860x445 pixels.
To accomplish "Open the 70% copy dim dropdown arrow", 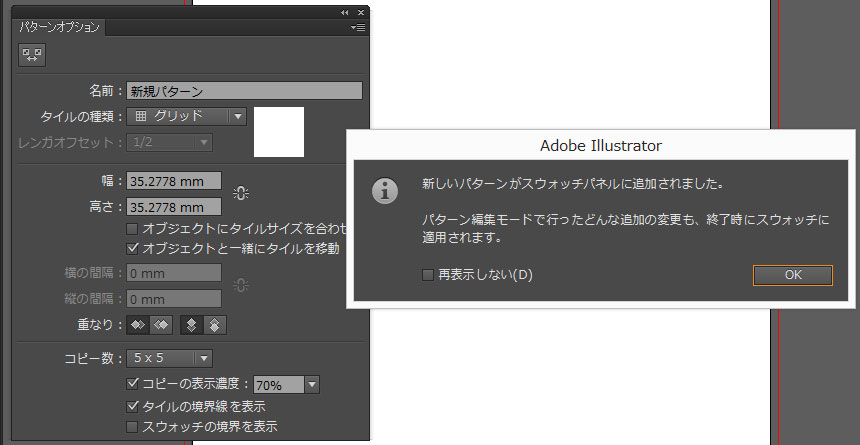I will point(311,385).
